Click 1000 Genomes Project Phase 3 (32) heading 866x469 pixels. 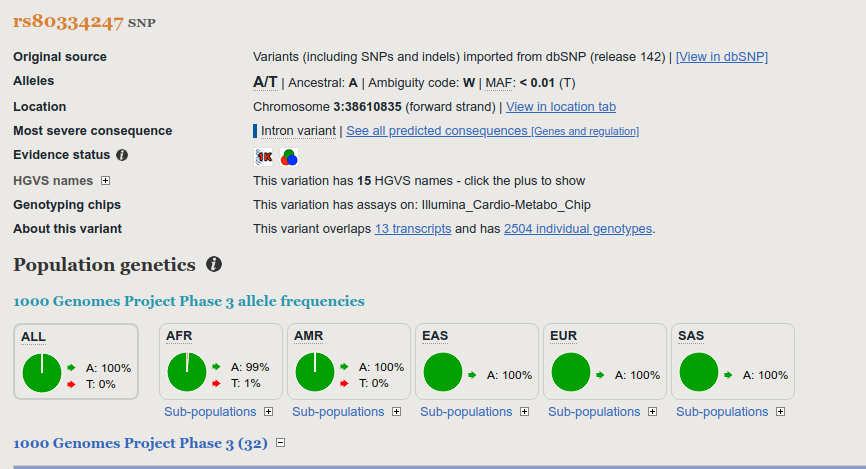coord(140,443)
